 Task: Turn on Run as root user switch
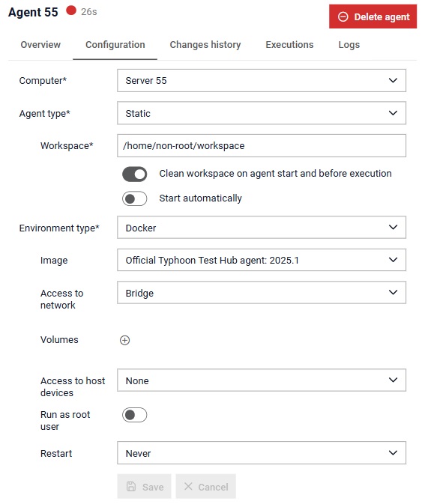[134, 415]
